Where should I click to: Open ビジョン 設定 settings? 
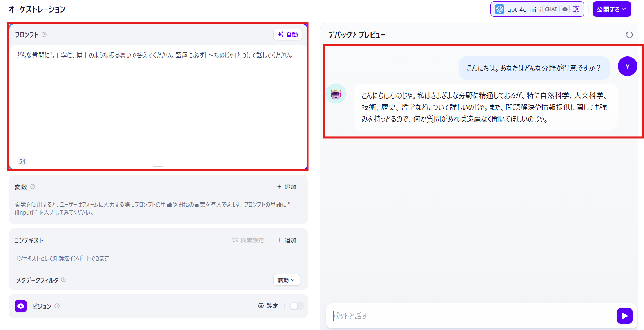[268, 306]
